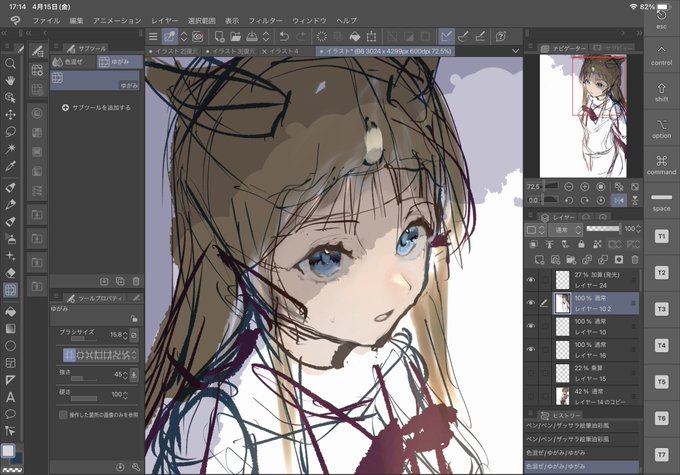The image size is (680, 475).
Task: Delete layer with trash icon in layer panel
Action: click(x=635, y=259)
